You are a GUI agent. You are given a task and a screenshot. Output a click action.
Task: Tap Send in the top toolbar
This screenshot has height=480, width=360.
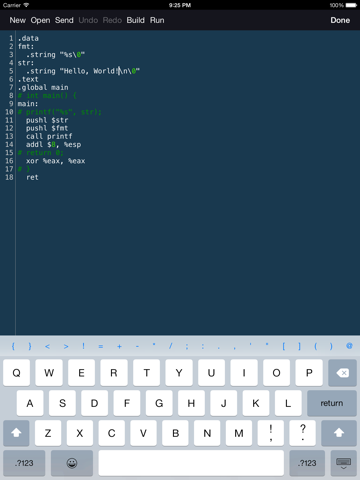(64, 20)
